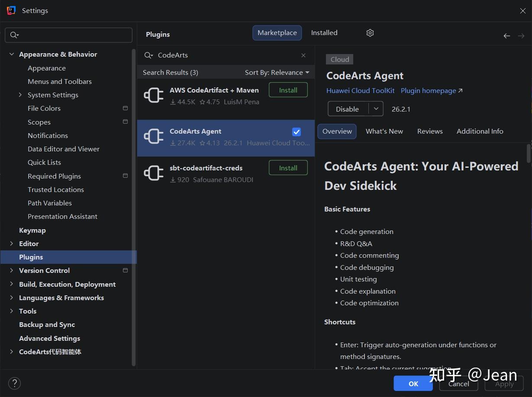The width and height of the screenshot is (532, 397).
Task: Expand the System Settings node
Action: tap(20, 95)
